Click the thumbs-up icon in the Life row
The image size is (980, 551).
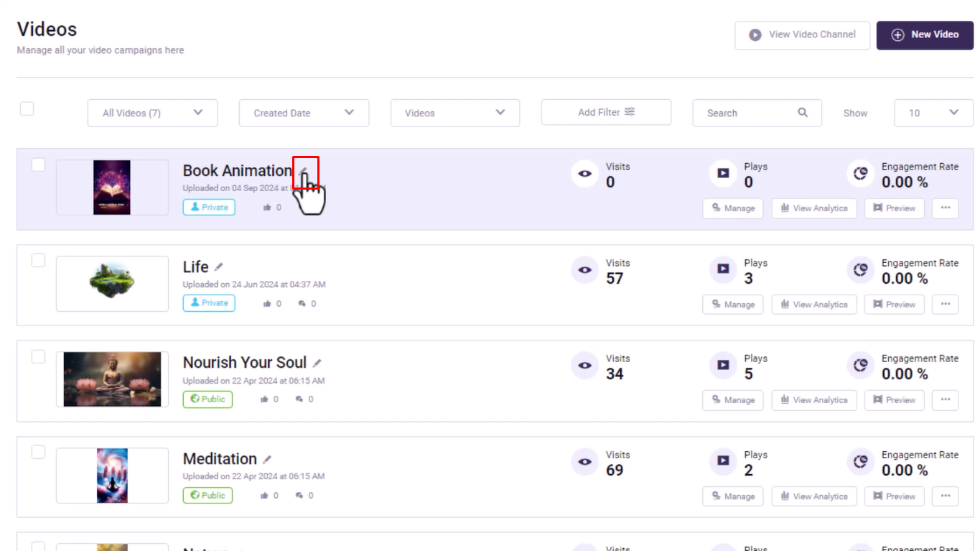268,304
